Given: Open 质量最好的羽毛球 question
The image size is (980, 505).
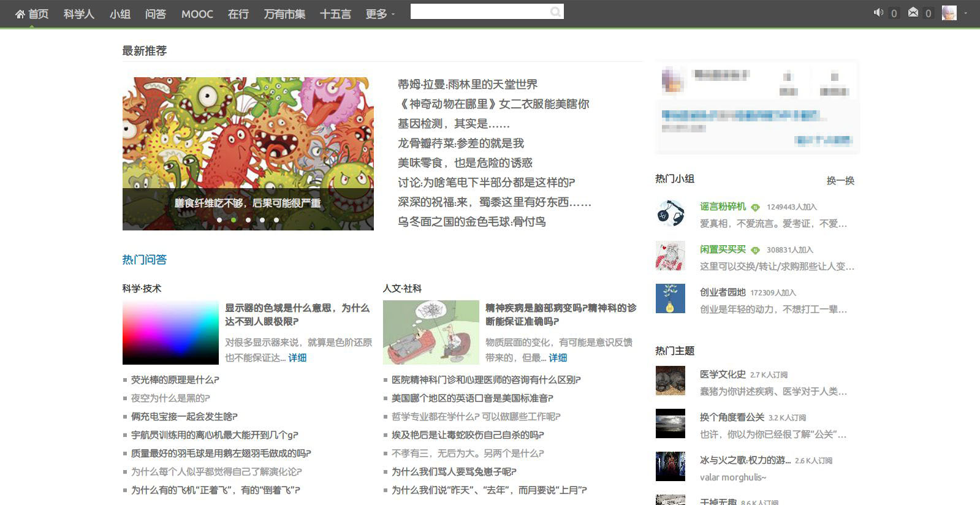Looking at the screenshot, I should 221,454.
